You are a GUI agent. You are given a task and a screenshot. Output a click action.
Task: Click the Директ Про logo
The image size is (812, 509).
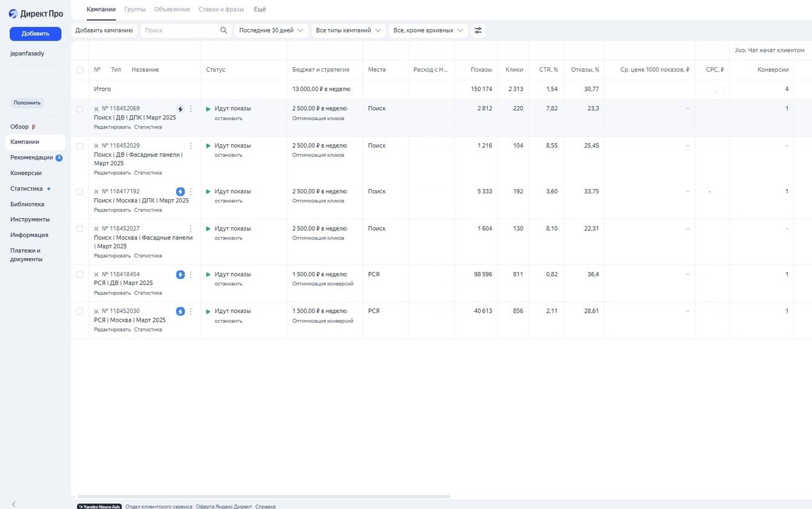pyautogui.click(x=36, y=14)
